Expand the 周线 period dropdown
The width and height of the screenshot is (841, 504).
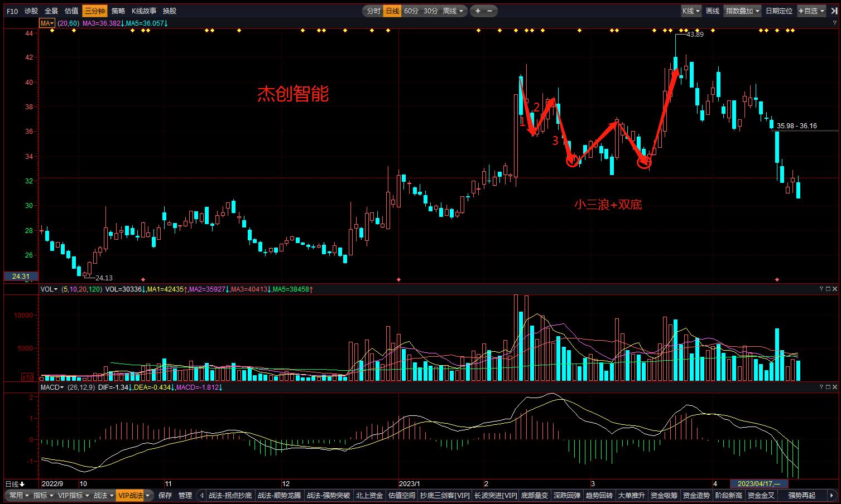(x=453, y=11)
